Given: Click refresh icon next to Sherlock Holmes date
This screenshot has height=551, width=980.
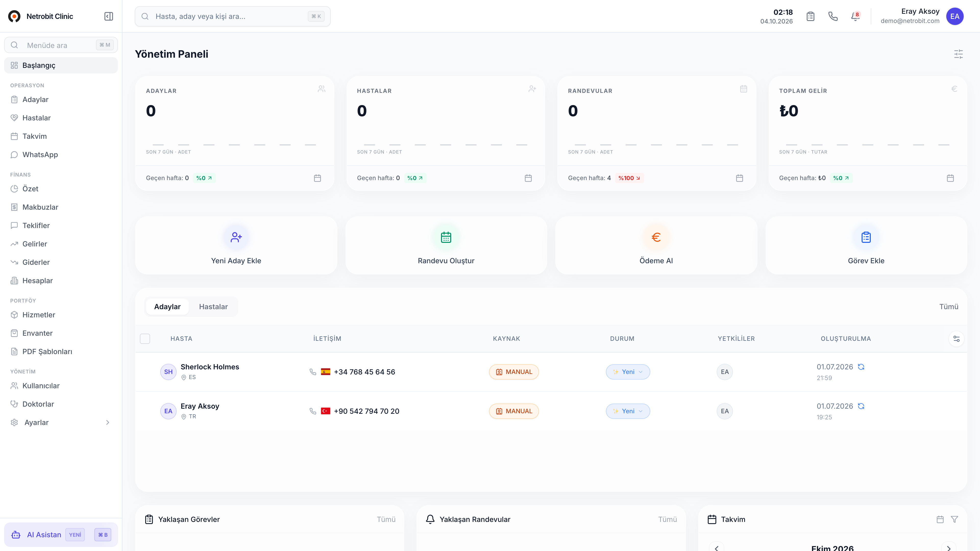Looking at the screenshot, I should 861,367.
